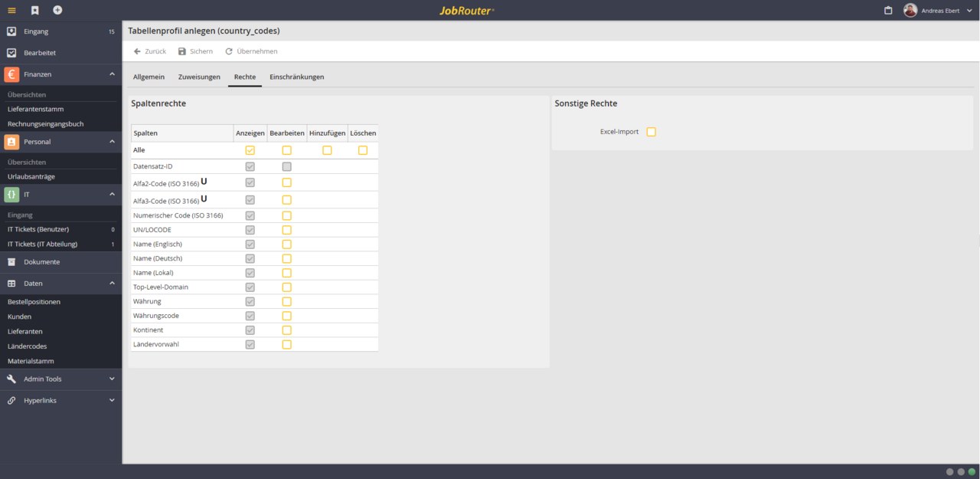Click the Alfa3-Code (ISO 3166) label

tap(166, 201)
